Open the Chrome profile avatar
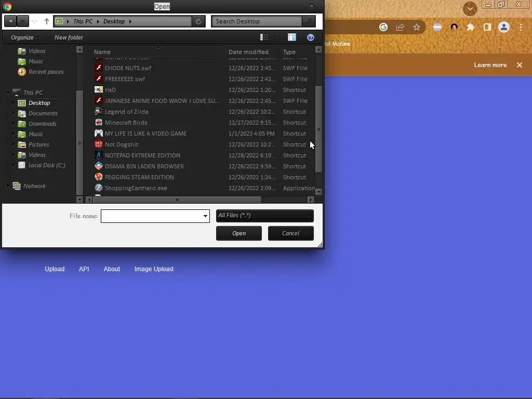532x399 pixels. (504, 27)
